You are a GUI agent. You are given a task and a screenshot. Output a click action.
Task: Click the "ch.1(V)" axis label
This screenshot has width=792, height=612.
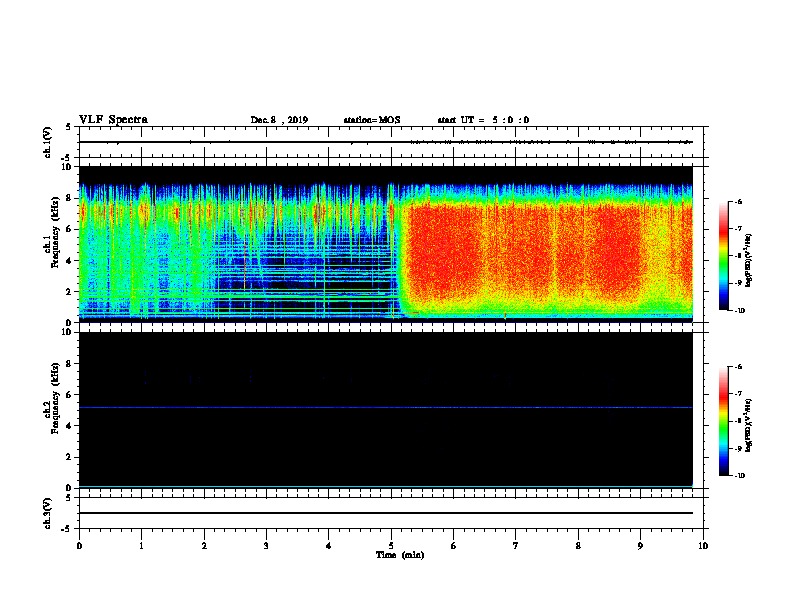click(47, 142)
